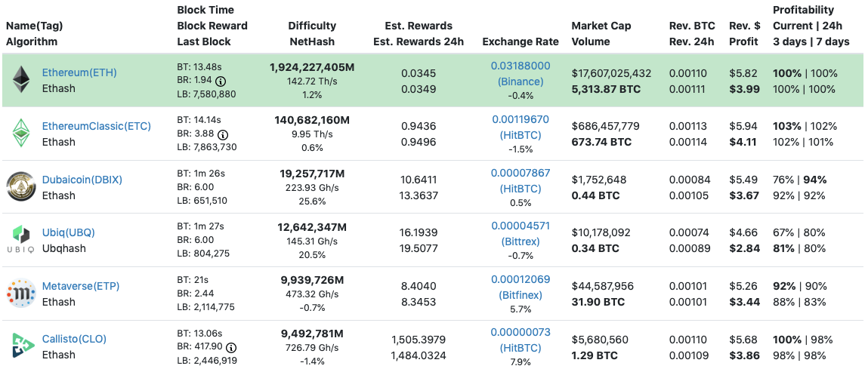Click the Market Cap column header
The image size is (868, 369).
click(601, 26)
